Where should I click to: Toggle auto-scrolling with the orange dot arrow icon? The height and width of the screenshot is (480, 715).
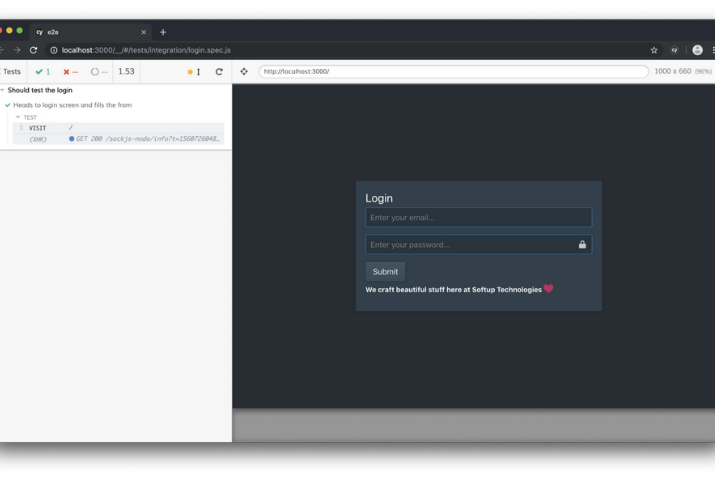[x=193, y=72]
